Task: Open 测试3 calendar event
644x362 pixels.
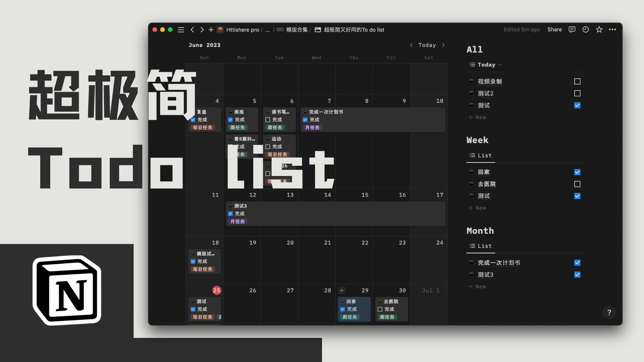Action: click(x=335, y=214)
